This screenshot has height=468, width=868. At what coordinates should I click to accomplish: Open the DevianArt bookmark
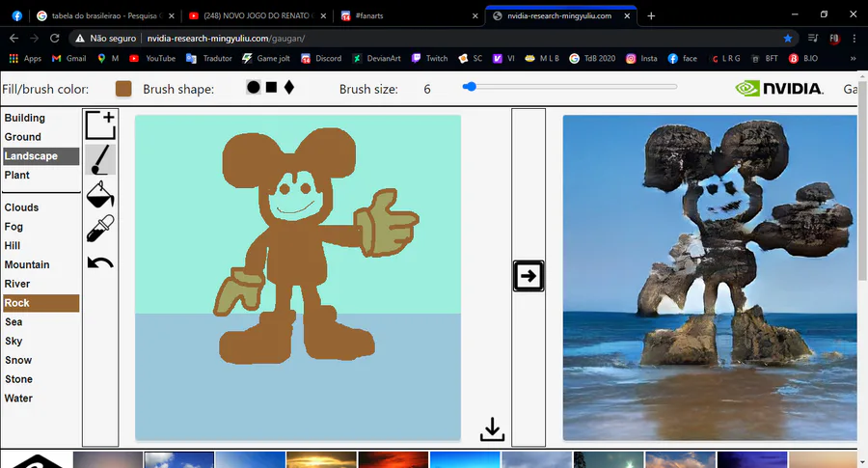click(376, 58)
